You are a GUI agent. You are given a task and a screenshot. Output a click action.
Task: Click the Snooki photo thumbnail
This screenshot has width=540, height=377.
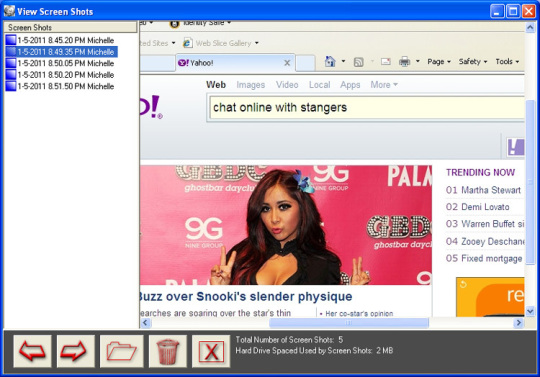pos(286,225)
